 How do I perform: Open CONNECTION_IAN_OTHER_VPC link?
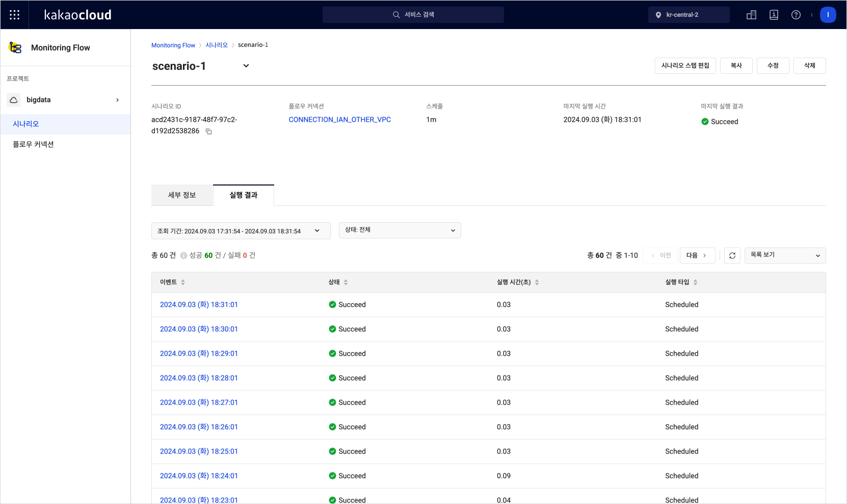click(340, 120)
